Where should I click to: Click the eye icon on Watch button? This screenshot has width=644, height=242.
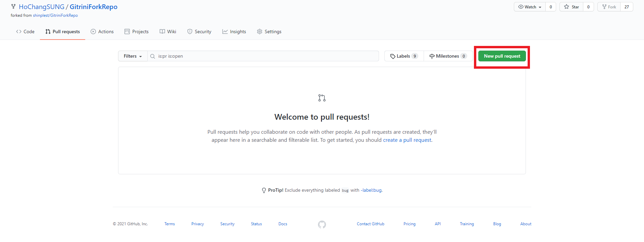[521, 7]
